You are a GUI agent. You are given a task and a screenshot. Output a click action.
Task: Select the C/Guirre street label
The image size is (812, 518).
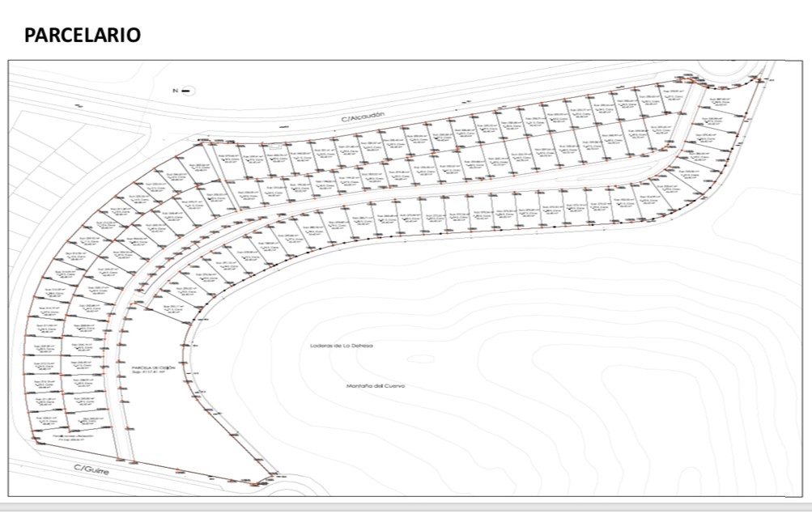tap(91, 469)
